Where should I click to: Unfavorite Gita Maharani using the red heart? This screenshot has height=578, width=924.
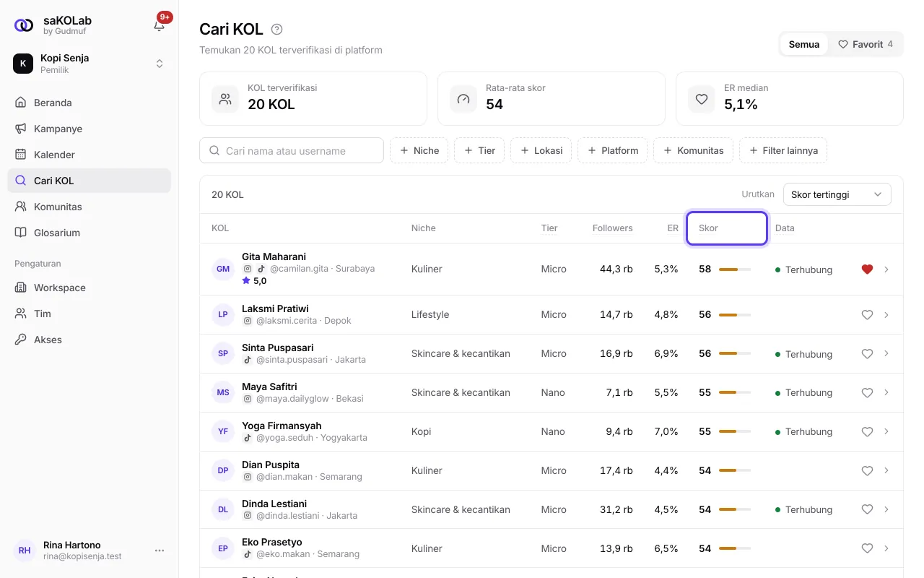point(867,269)
